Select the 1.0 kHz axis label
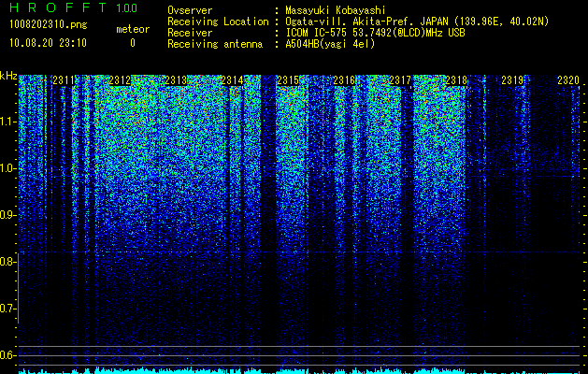588x374 pixels. pyautogui.click(x=7, y=168)
